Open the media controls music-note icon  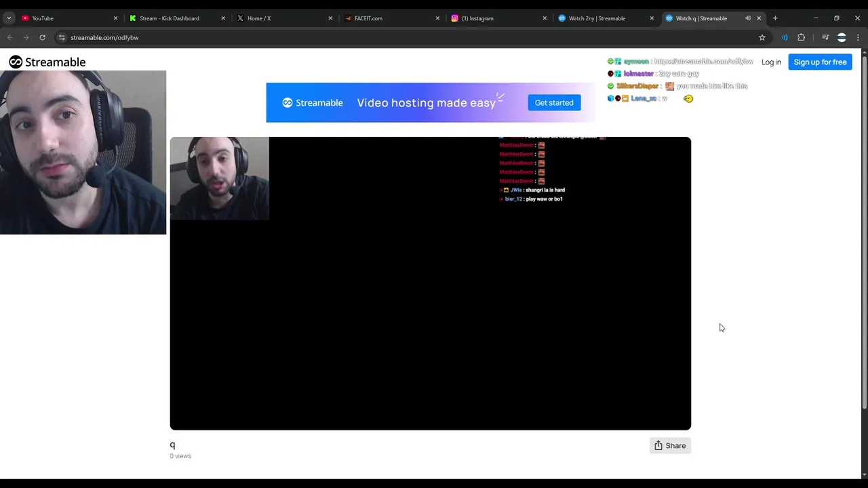(825, 37)
